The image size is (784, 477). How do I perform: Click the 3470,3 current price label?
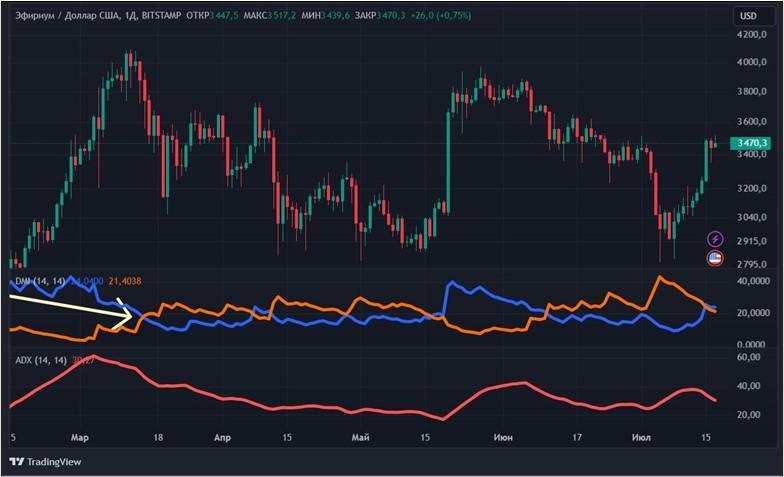point(750,144)
